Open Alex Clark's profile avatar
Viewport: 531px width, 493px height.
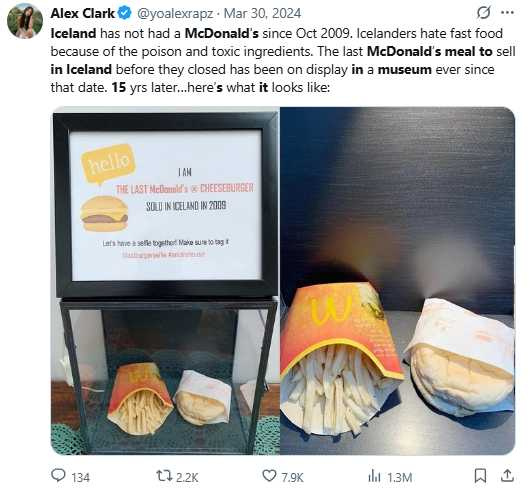[25, 21]
